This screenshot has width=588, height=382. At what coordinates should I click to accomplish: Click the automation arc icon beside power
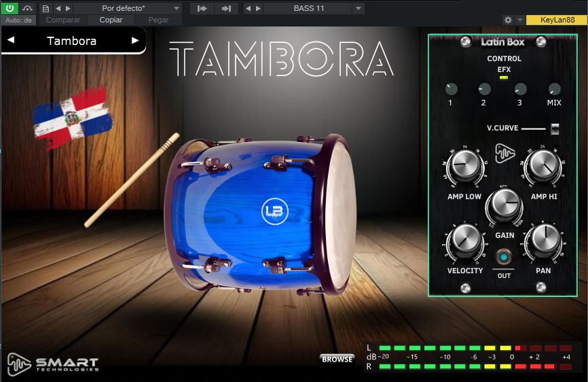click(x=27, y=8)
